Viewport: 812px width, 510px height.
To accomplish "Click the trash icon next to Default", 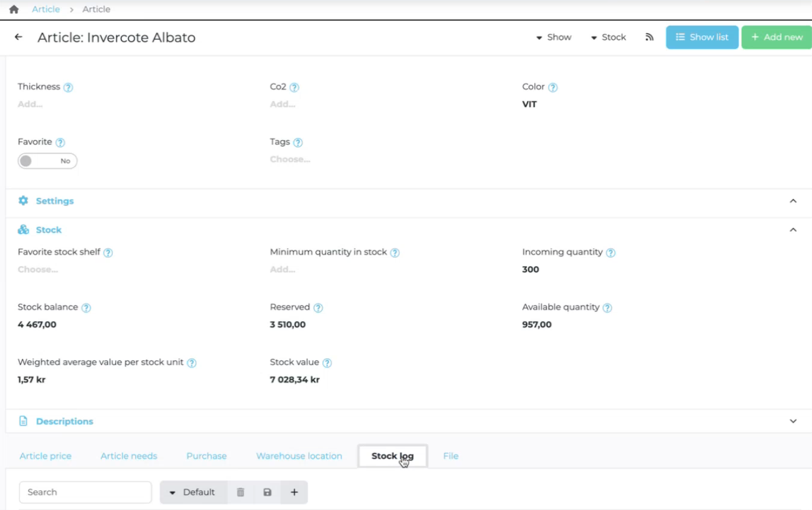I will tap(240, 492).
